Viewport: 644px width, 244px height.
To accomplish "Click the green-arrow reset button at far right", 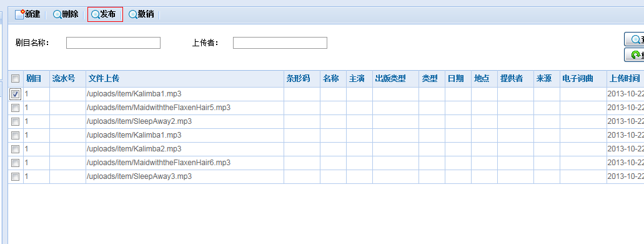I will pyautogui.click(x=634, y=54).
